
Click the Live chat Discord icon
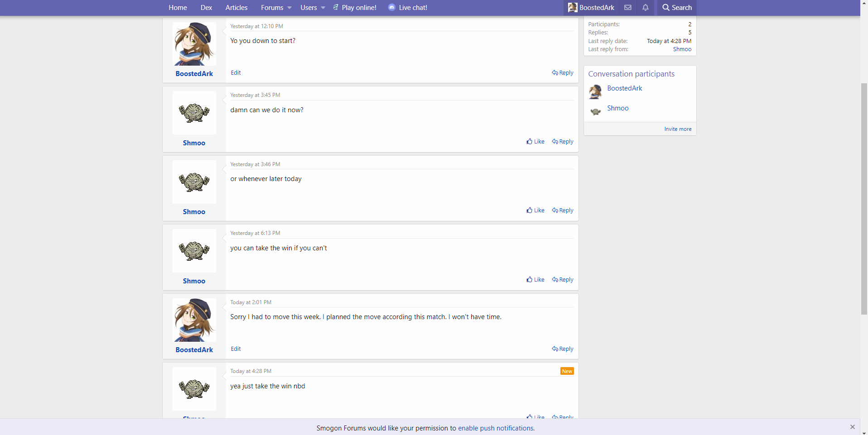tap(392, 8)
